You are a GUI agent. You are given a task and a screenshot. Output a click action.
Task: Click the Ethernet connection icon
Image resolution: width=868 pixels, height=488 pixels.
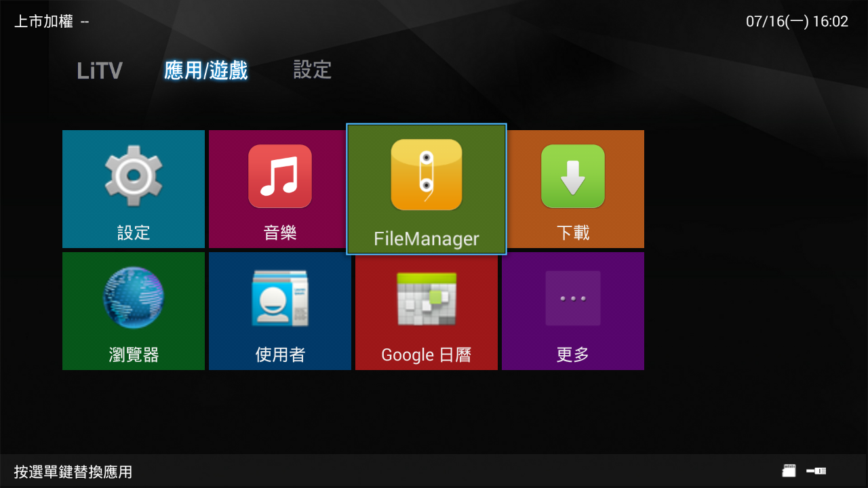(x=816, y=470)
